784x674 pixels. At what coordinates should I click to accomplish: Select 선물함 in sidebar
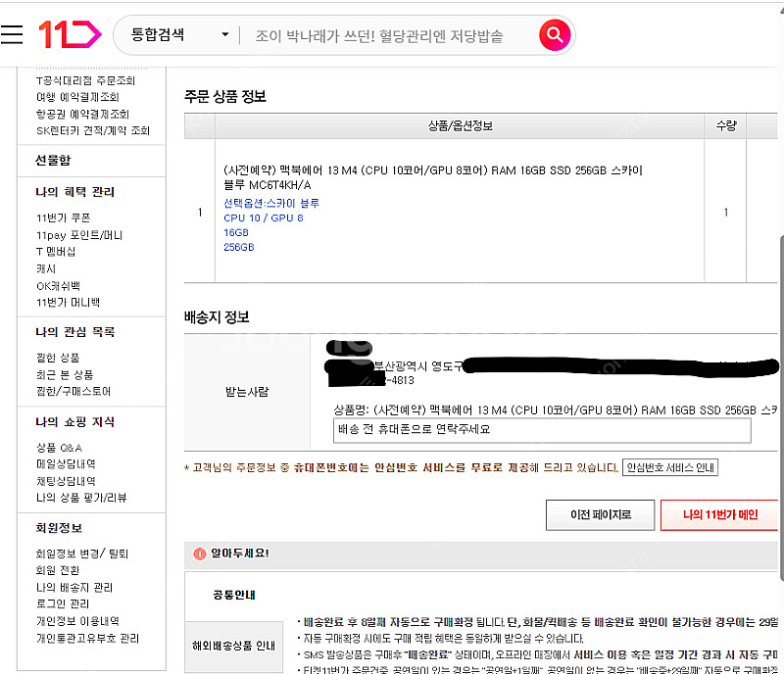53,160
